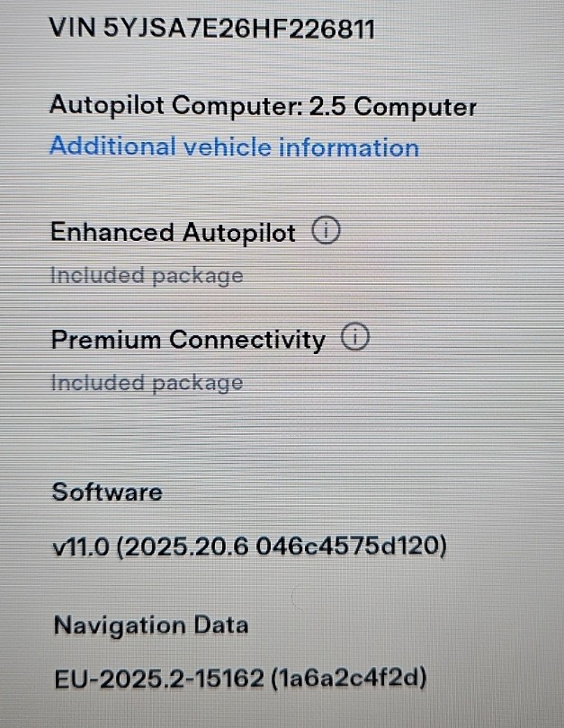Tap the software version "v11.0"
This screenshot has height=728, width=564.
click(x=81, y=546)
